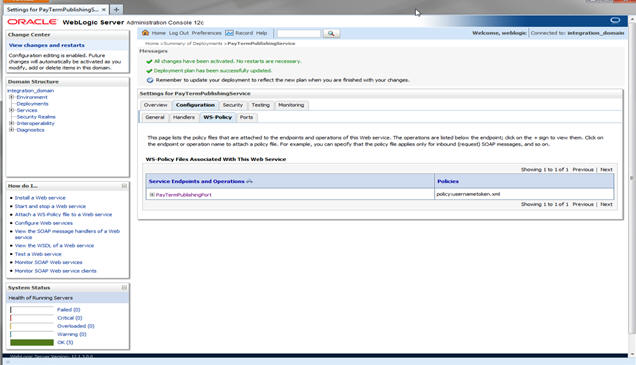Click the Home icon in toolbar
636x365 pixels.
(x=145, y=33)
